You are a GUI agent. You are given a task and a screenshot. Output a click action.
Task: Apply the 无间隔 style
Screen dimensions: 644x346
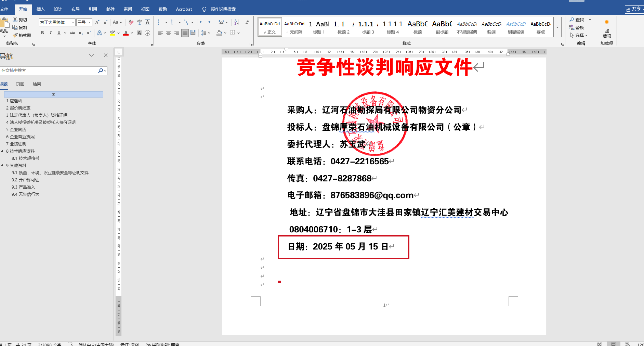[294, 27]
